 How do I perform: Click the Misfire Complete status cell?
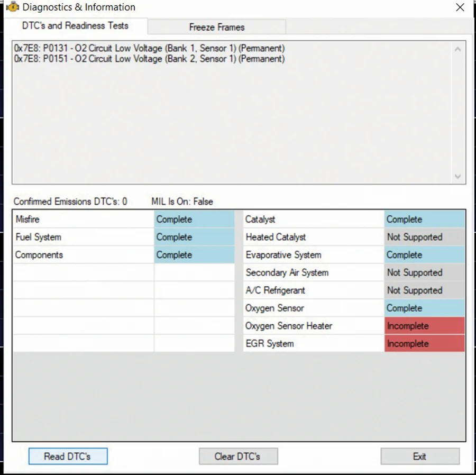point(194,219)
